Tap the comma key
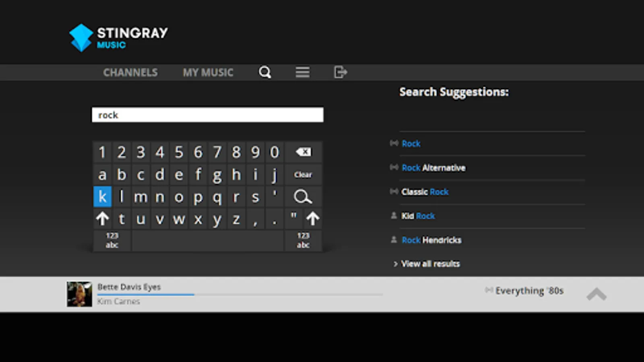The height and width of the screenshot is (362, 644). point(256,219)
